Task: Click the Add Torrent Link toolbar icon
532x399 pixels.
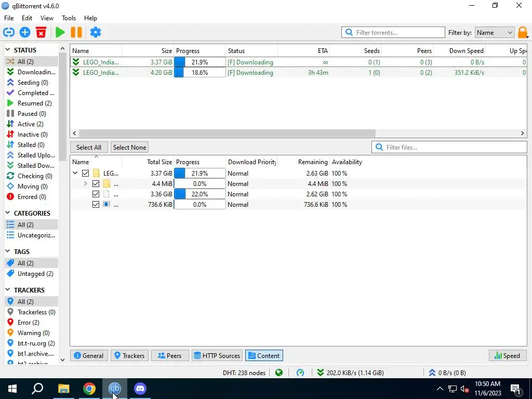Action: 9,33
